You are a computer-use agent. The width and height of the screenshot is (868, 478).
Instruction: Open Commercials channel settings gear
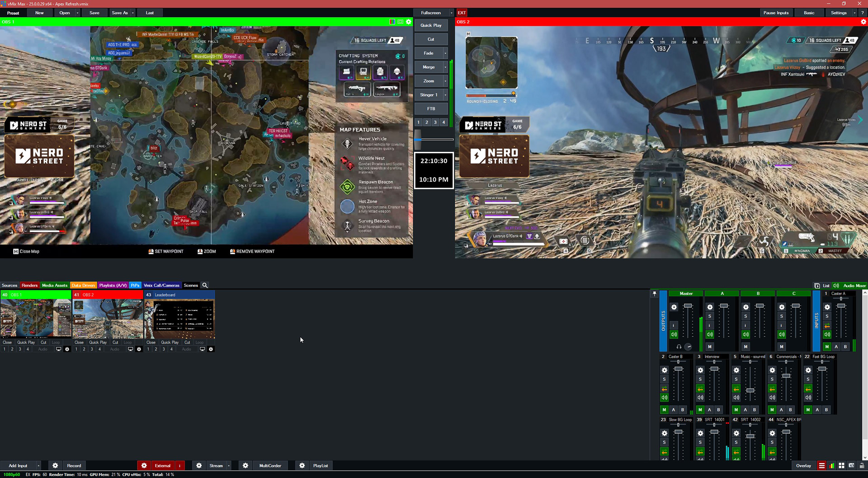tap(772, 370)
